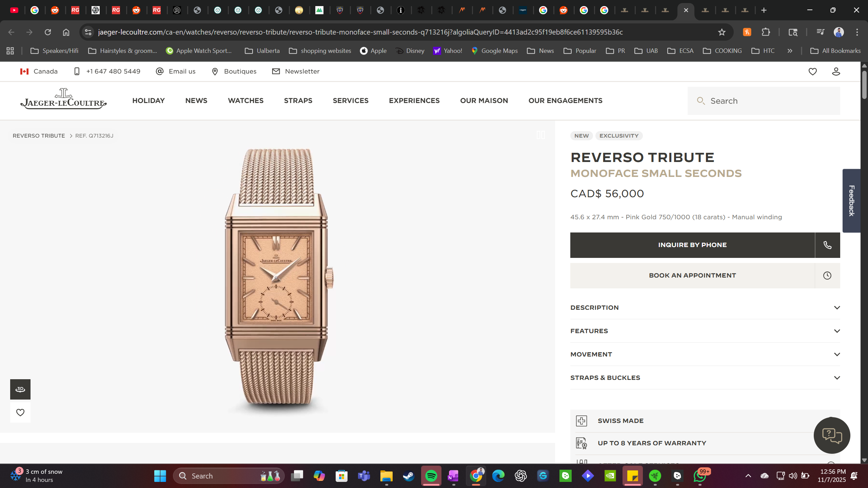
Task: Open the Holiday menu
Action: 149,101
